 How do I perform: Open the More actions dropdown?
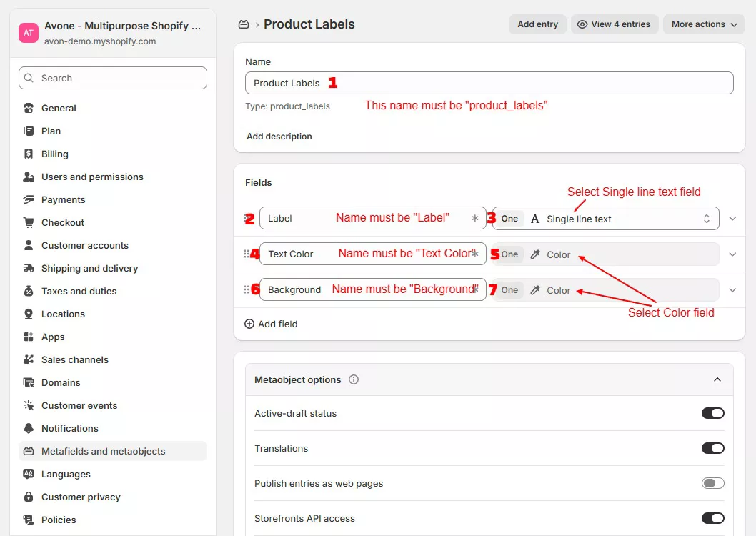pos(703,24)
